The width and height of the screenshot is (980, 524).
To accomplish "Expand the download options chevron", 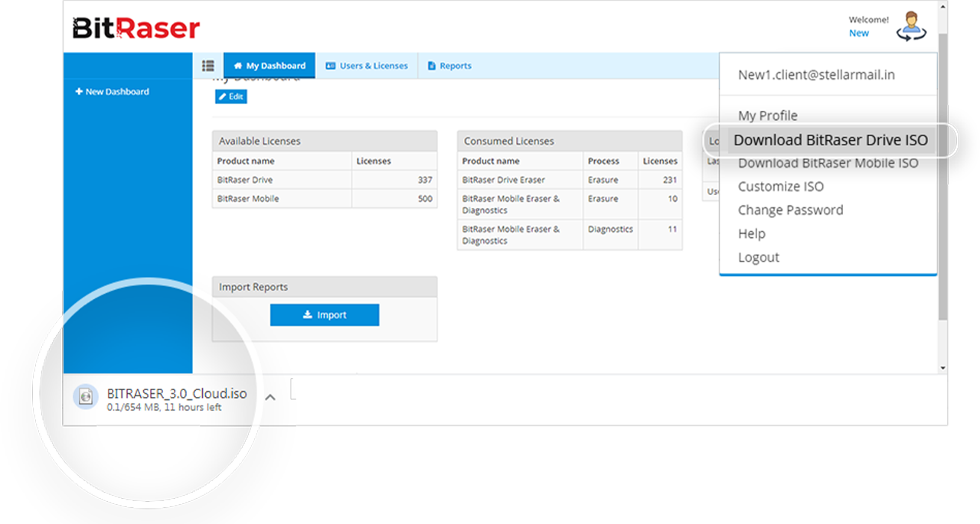I will click(x=269, y=397).
